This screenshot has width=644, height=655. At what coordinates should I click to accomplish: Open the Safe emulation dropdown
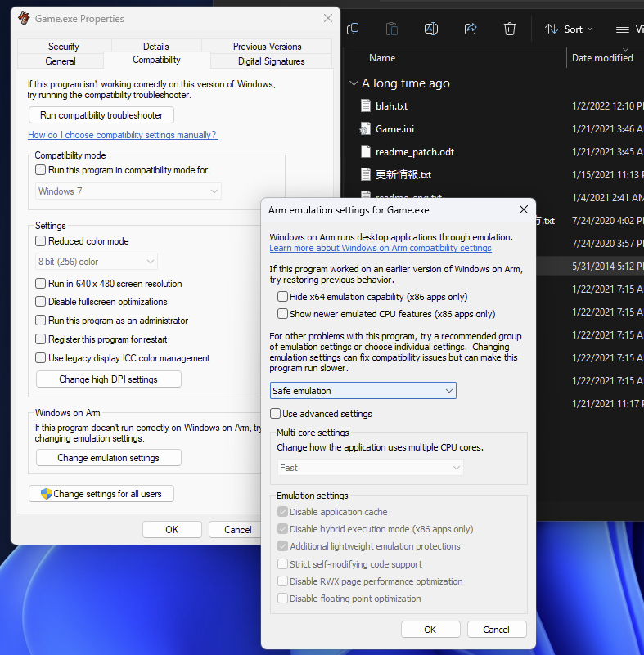pyautogui.click(x=363, y=391)
